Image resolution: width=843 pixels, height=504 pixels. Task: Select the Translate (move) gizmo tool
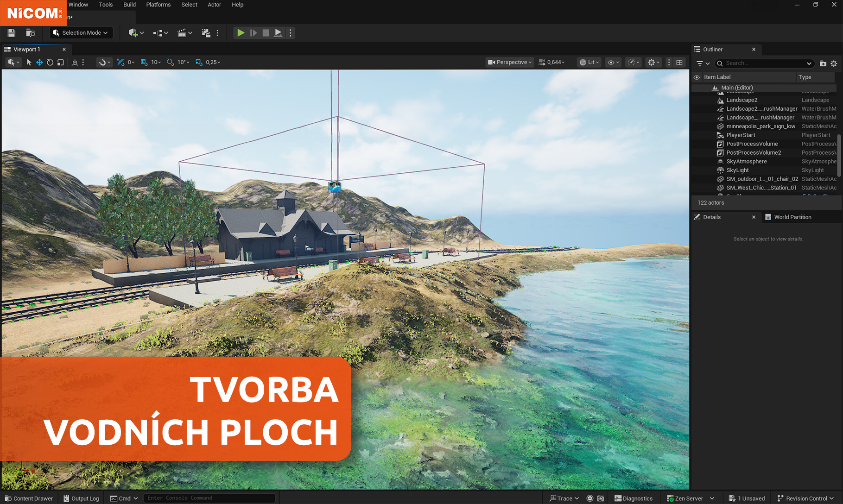[39, 62]
